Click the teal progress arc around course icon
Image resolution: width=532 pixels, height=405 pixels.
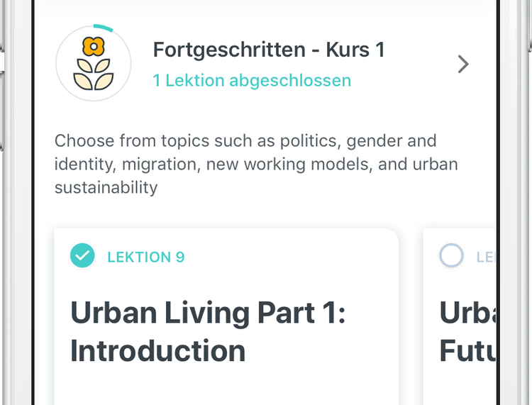[x=104, y=27]
